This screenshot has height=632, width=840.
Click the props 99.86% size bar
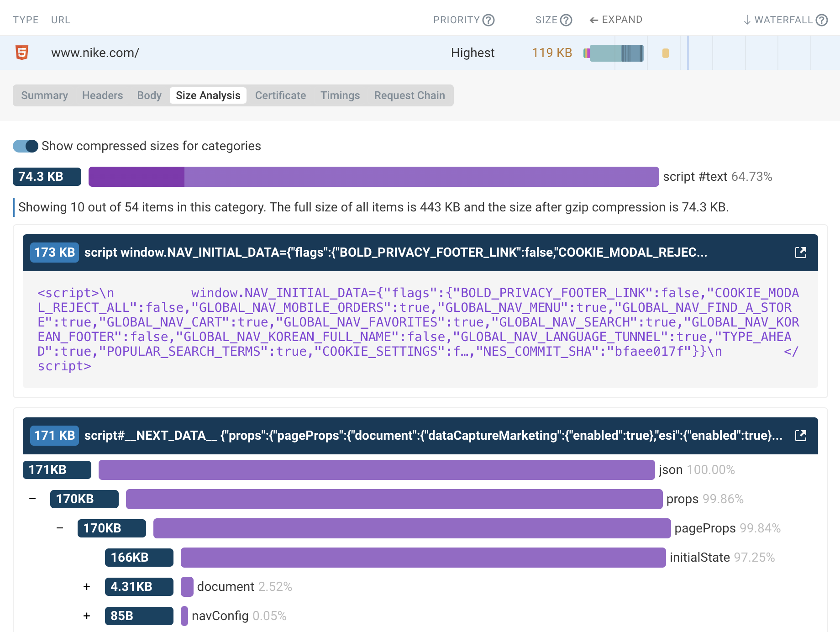[394, 499]
